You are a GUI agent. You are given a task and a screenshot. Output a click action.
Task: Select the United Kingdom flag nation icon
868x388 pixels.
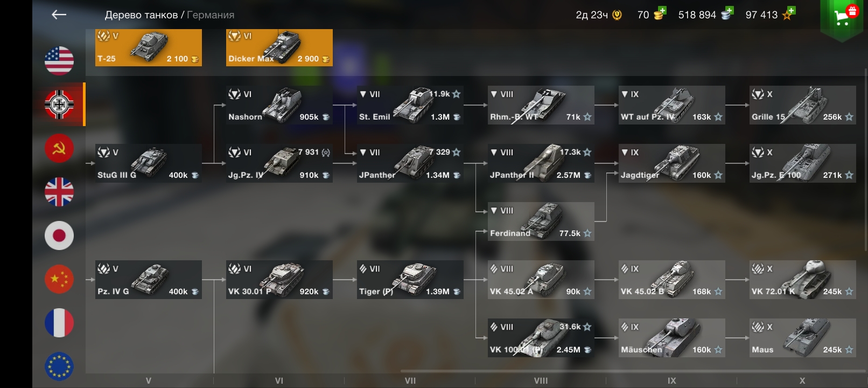pos(59,192)
